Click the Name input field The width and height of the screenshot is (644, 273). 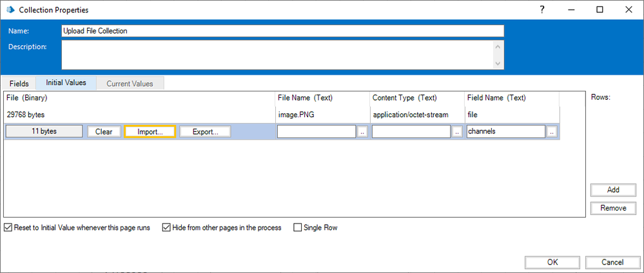point(282,31)
